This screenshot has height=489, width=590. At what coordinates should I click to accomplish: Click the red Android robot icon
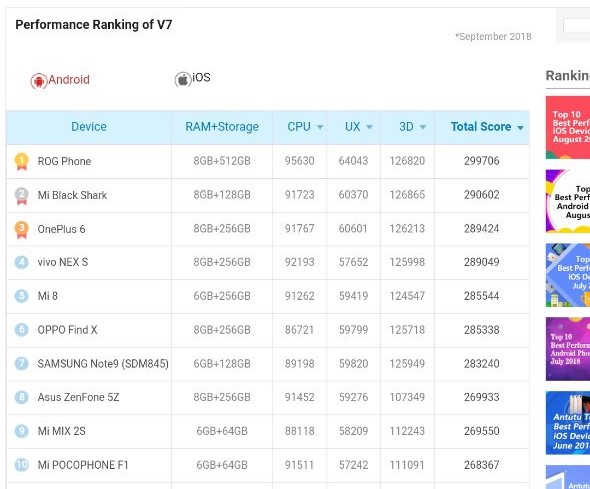39,81
